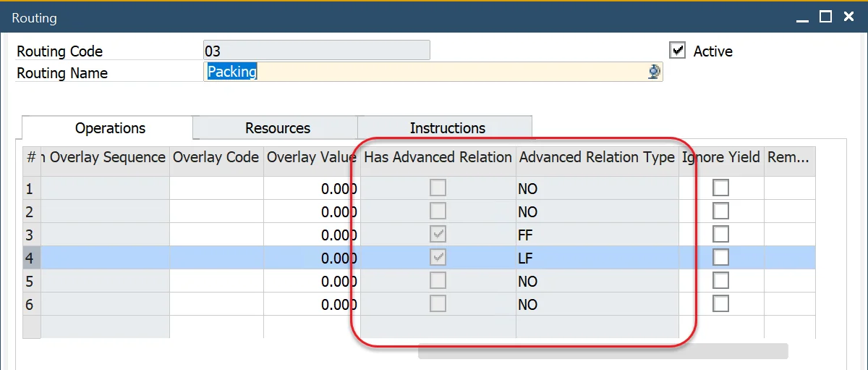Click the Has Advanced Relation column header
This screenshot has height=370, width=868.
click(x=438, y=157)
